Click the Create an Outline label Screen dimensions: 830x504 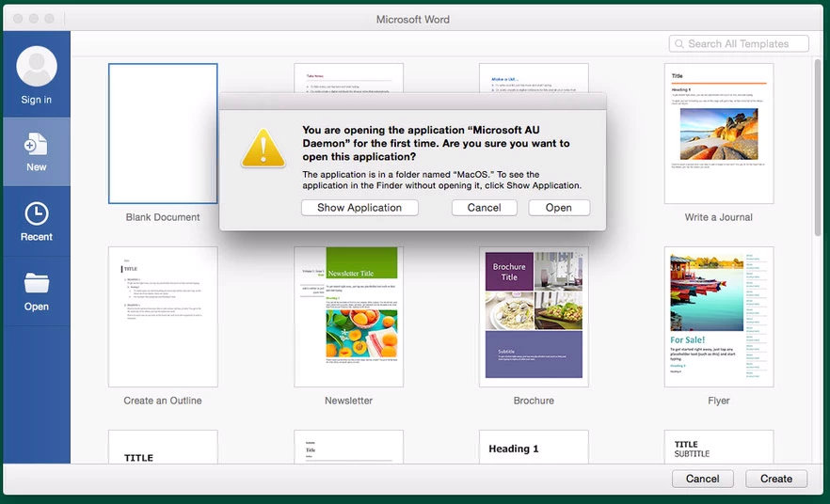point(163,401)
